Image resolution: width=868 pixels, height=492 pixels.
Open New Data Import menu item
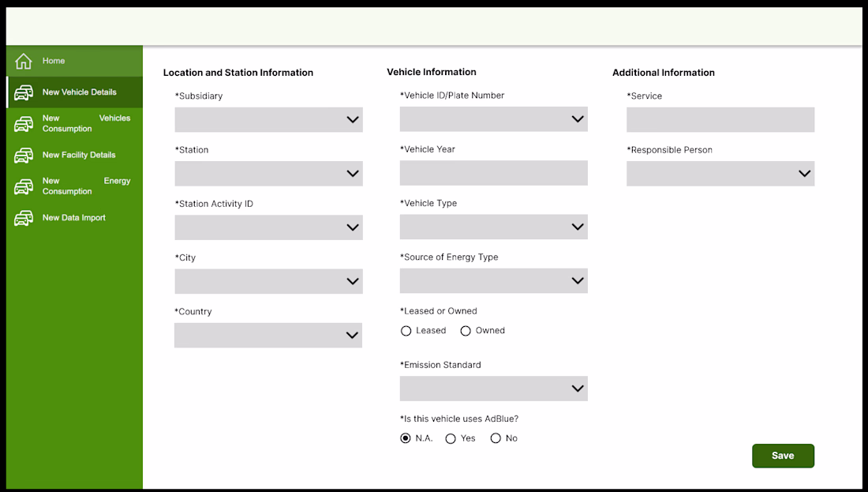(74, 218)
